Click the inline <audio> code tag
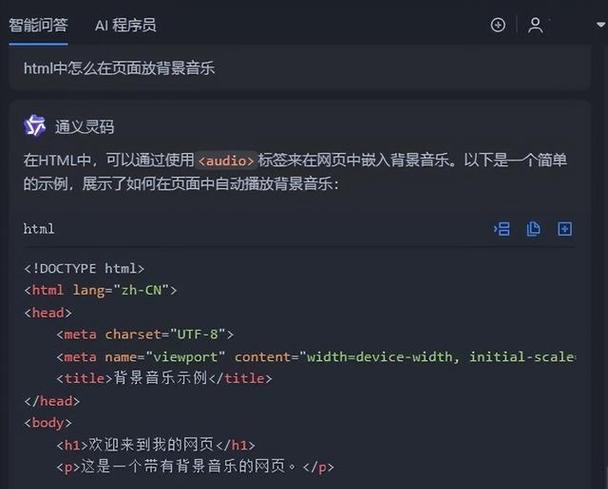This screenshot has width=608, height=489. 226,161
